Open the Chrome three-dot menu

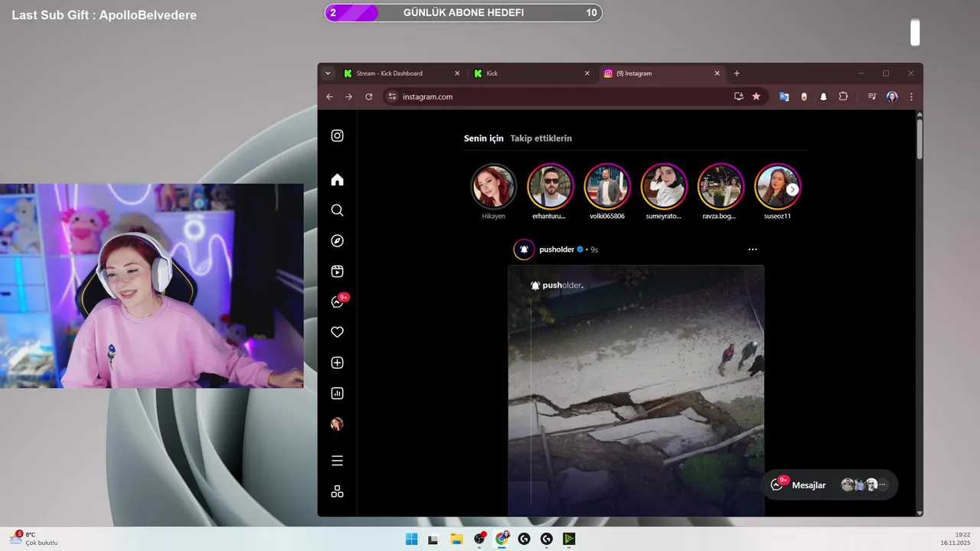pos(911,96)
